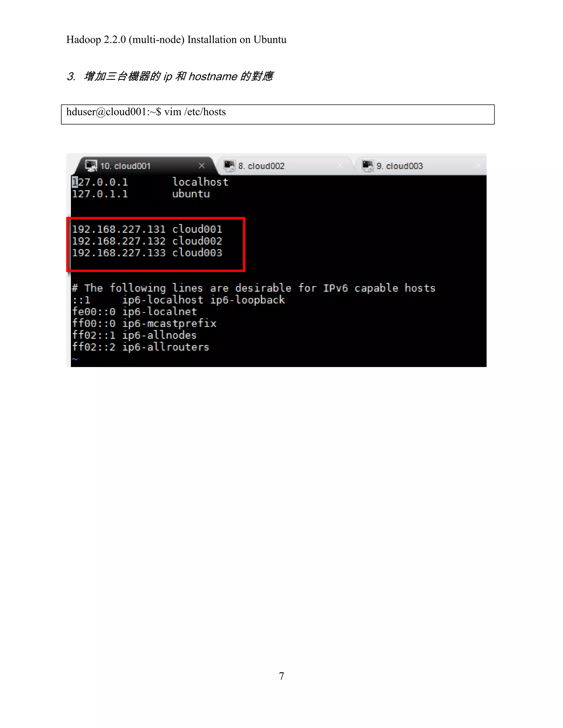
Task: Close the 8. cloud002 tab
Action: 340,166
